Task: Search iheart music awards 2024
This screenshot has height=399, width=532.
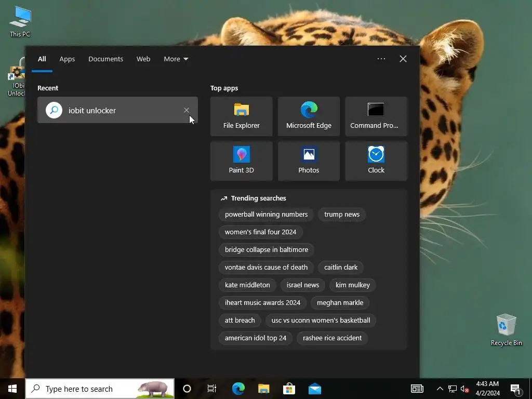Action: point(262,303)
